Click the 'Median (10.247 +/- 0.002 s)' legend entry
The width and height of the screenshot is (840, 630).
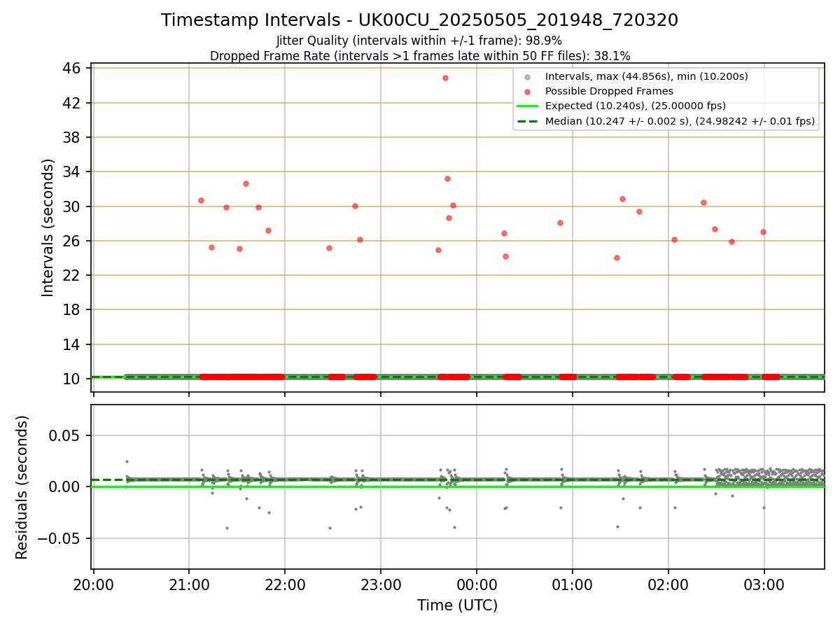(680, 121)
